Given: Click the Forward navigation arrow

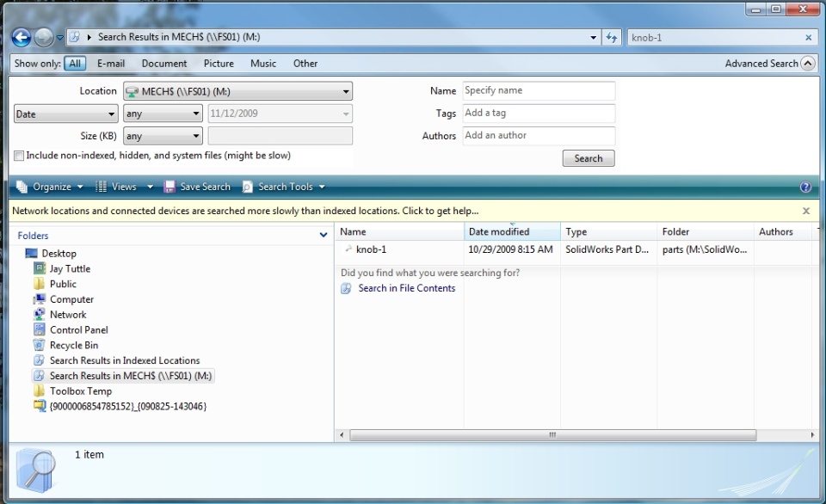Looking at the screenshot, I should tap(44, 37).
